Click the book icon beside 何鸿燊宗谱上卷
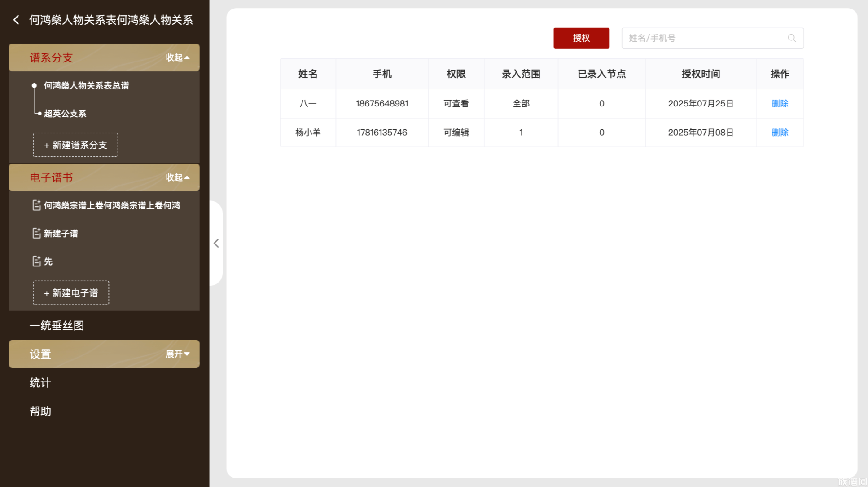The height and width of the screenshot is (487, 868). tap(37, 205)
